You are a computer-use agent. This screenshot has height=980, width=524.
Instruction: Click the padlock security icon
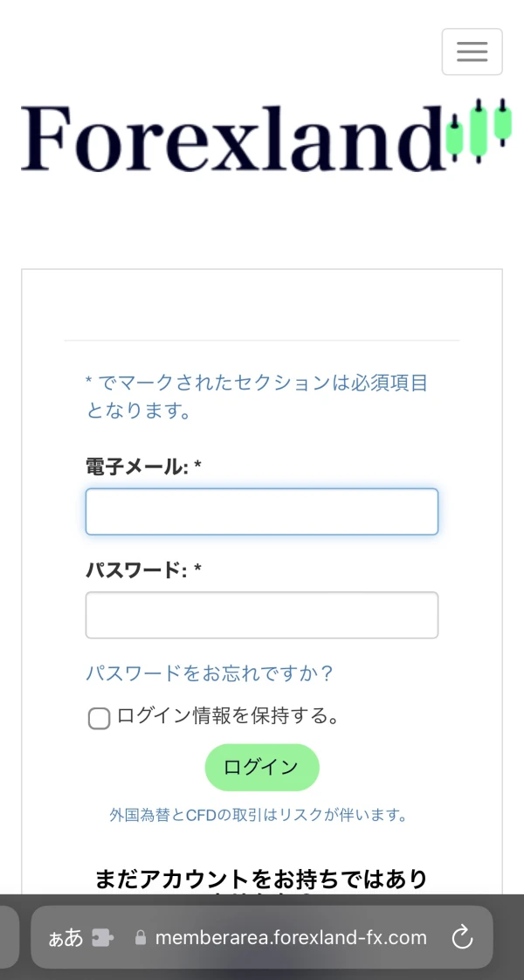(x=140, y=937)
